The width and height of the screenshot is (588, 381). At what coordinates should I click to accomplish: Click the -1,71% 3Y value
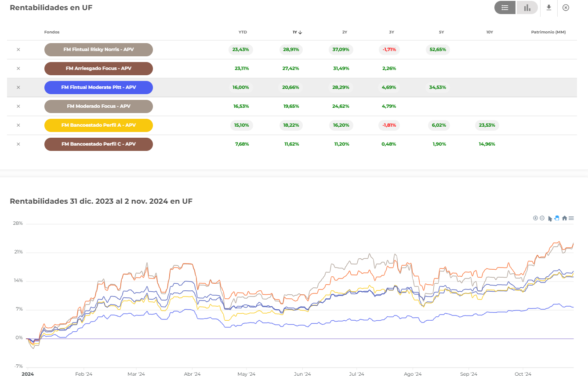coord(389,50)
